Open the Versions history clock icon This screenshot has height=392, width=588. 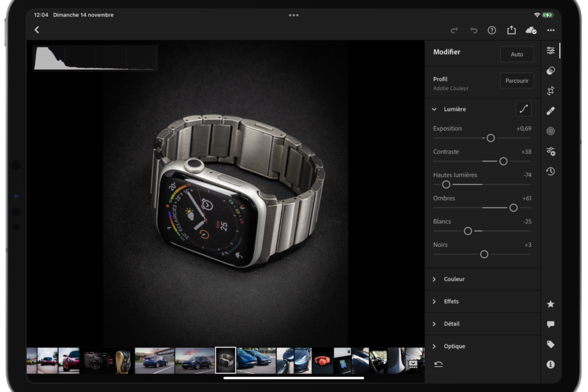point(551,171)
